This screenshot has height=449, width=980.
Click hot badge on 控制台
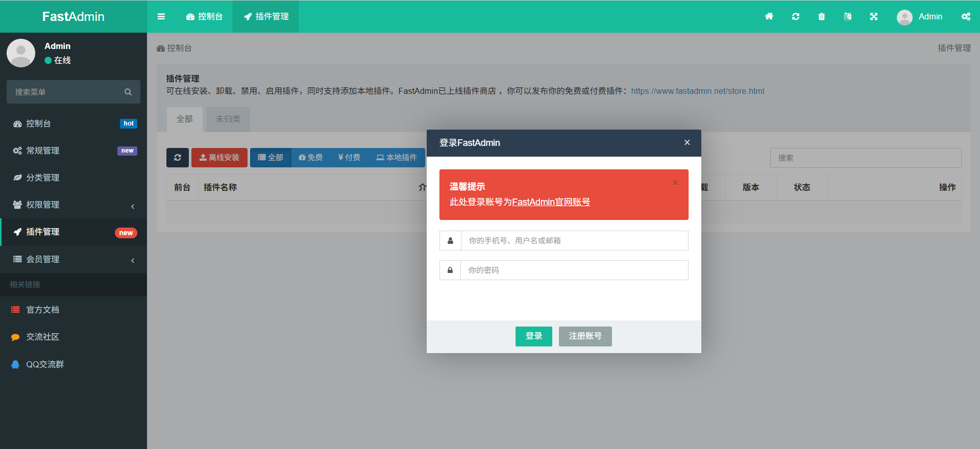tap(129, 123)
